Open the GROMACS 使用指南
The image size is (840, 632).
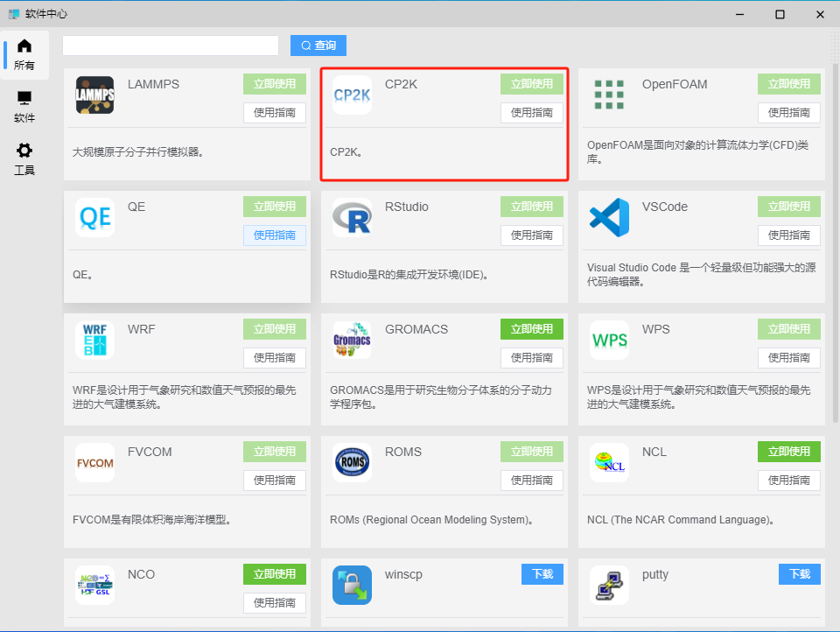click(531, 358)
